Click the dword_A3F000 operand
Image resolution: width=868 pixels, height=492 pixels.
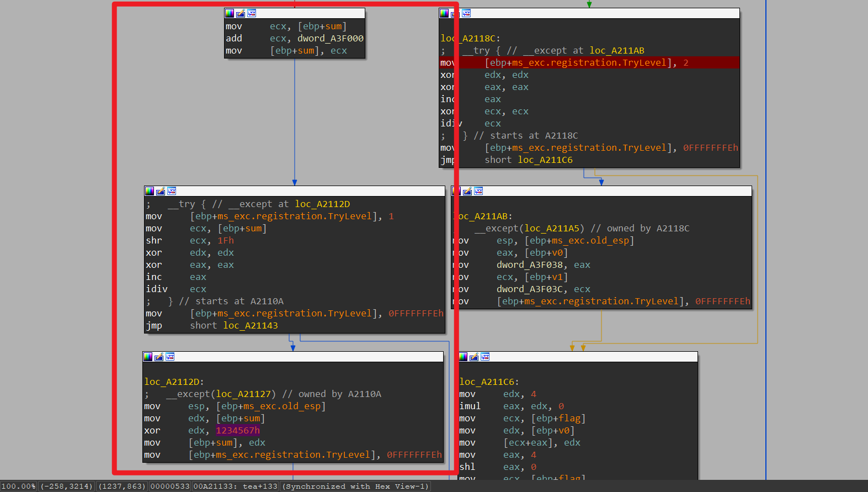[x=330, y=39]
